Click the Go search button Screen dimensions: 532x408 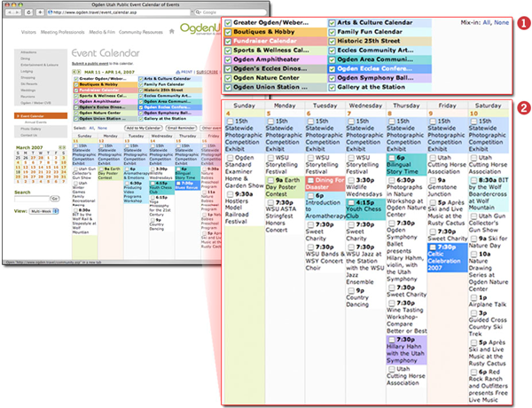point(55,199)
